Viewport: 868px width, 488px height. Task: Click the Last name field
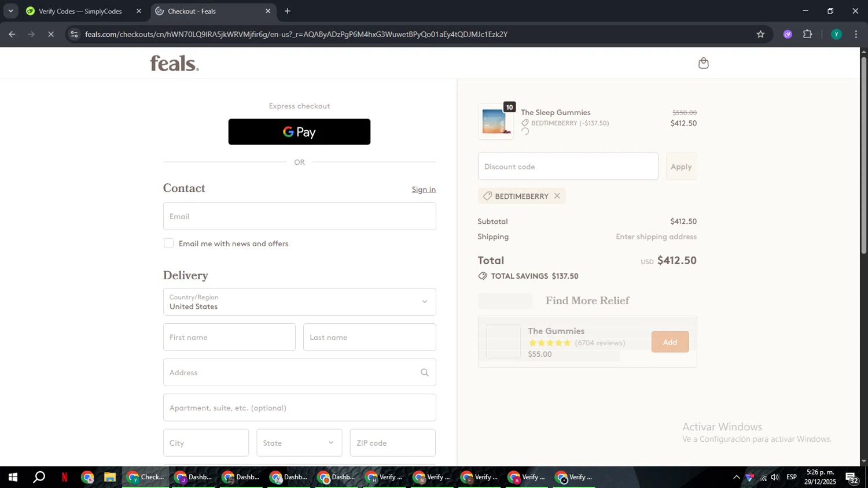(369, 337)
